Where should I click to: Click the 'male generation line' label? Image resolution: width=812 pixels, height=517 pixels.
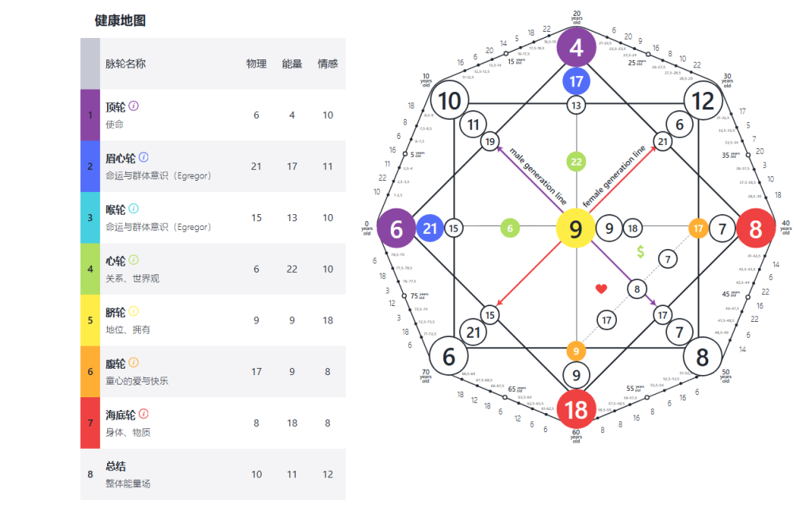pos(537,171)
